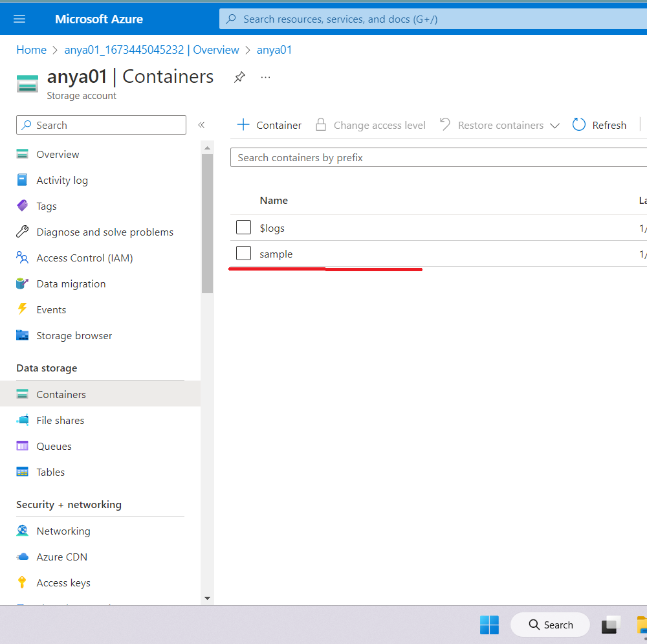
Task: Open the Windows Start menu
Action: click(x=489, y=624)
